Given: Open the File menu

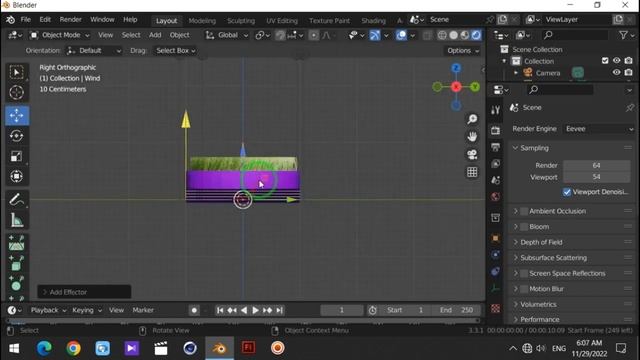Looking at the screenshot, I should [x=25, y=20].
